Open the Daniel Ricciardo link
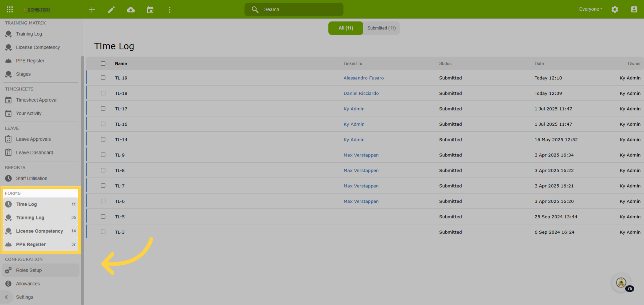Viewport: 644px width, 305px height. coord(361,94)
